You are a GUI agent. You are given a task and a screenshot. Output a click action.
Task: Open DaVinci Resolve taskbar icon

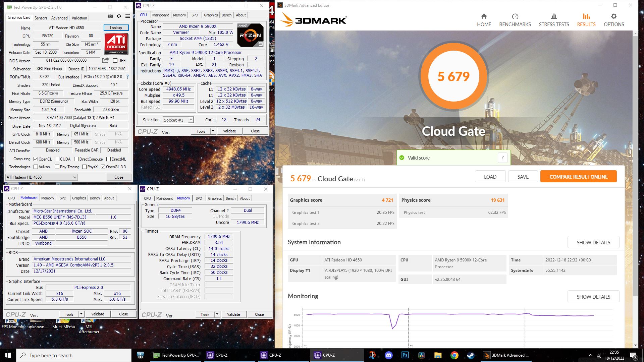point(421,355)
